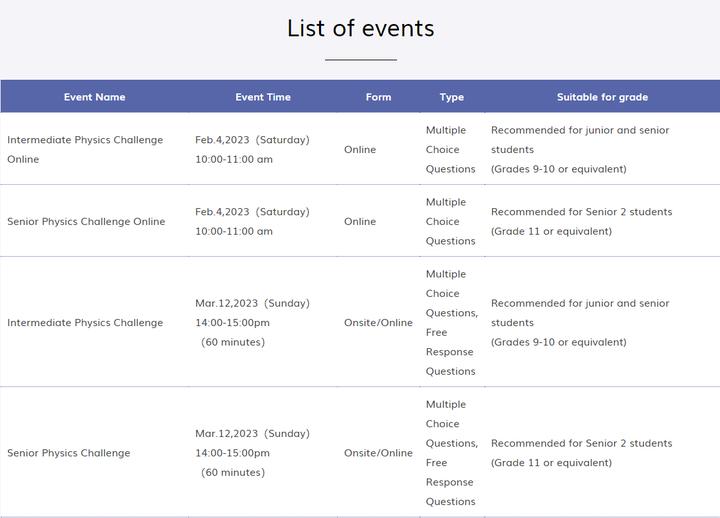Viewport: 720px width, 518px height.
Task: Select the Form column header
Action: click(378, 97)
